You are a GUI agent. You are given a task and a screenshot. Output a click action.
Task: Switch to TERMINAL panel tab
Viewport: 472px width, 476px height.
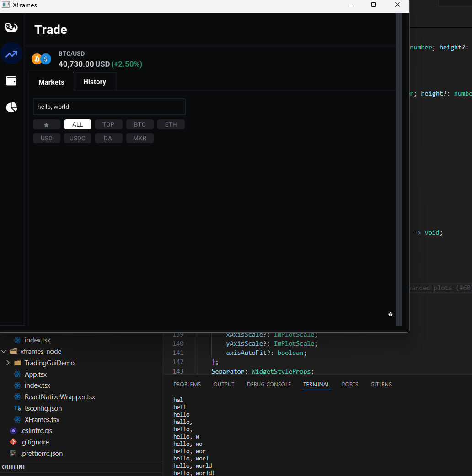(316, 385)
